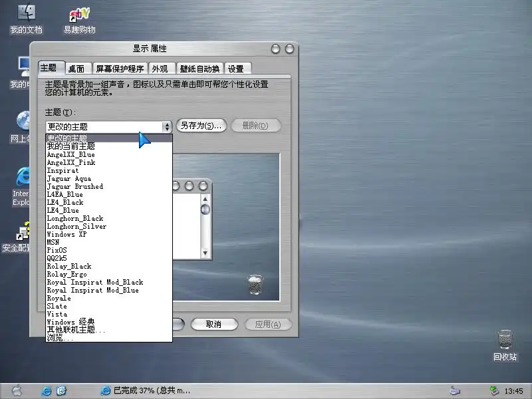The height and width of the screenshot is (399, 532).
Task: Choose the Windows XP theme
Action: point(109,234)
